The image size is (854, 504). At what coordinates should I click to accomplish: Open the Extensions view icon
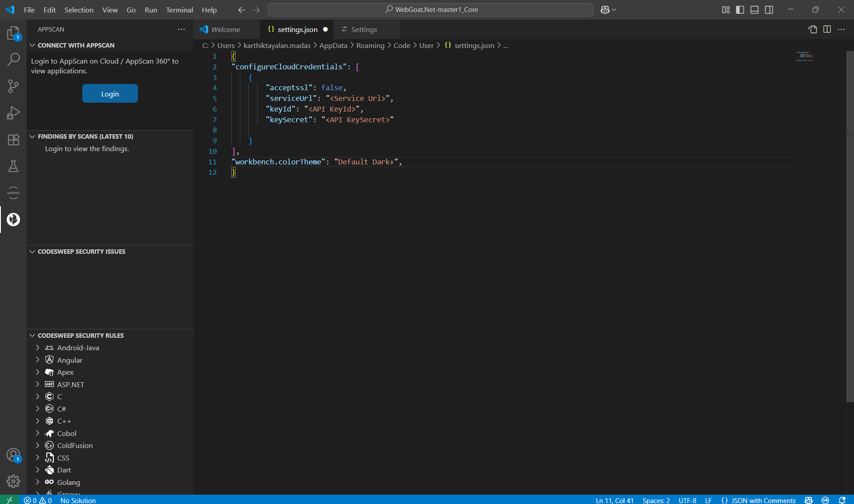13,140
